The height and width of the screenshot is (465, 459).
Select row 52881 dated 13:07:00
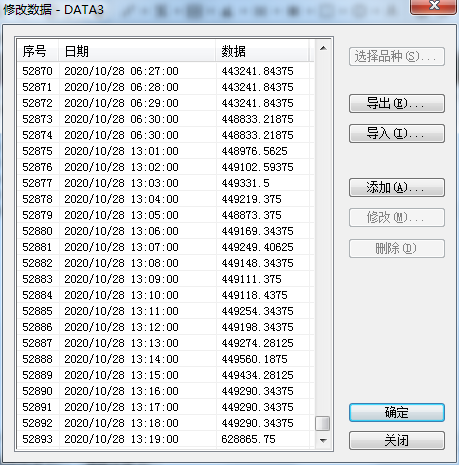tap(166, 247)
